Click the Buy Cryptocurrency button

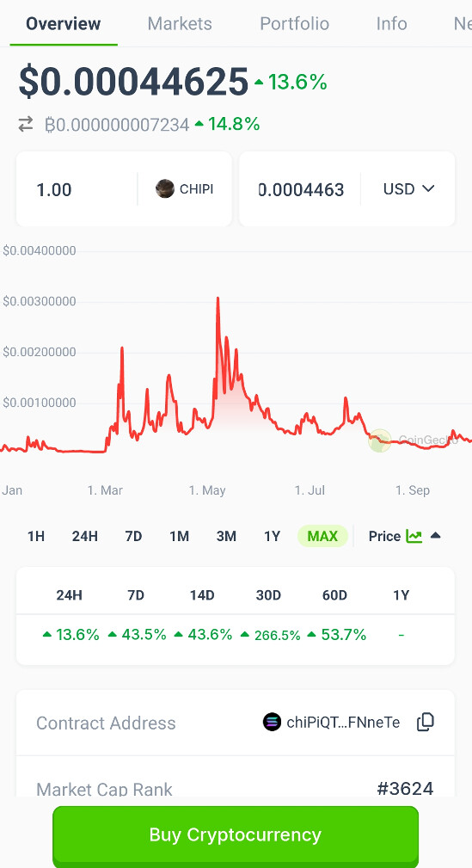pos(236,834)
